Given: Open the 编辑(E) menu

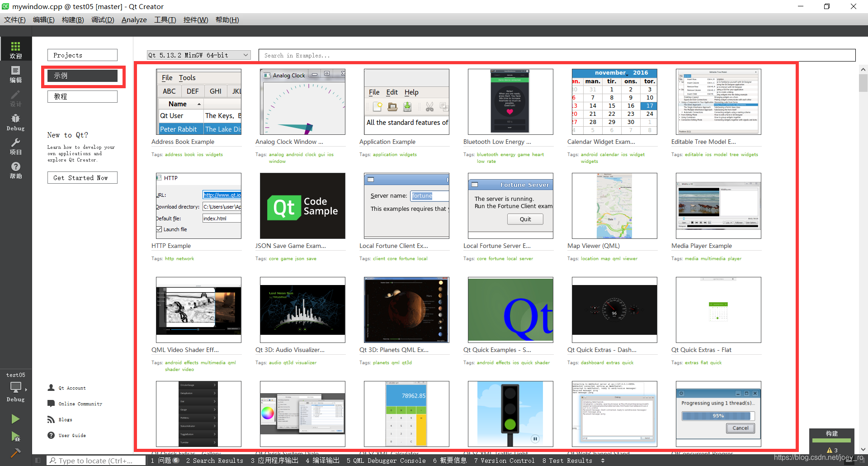Looking at the screenshot, I should (44, 20).
